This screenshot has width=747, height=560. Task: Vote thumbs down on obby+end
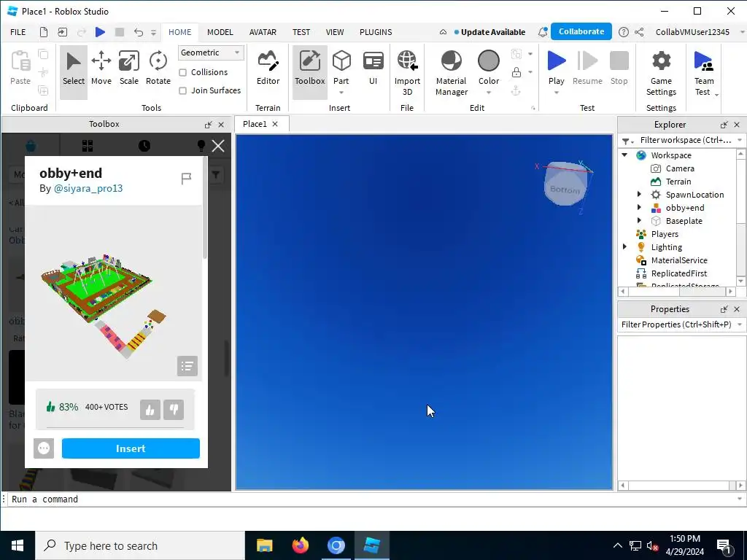point(174,410)
